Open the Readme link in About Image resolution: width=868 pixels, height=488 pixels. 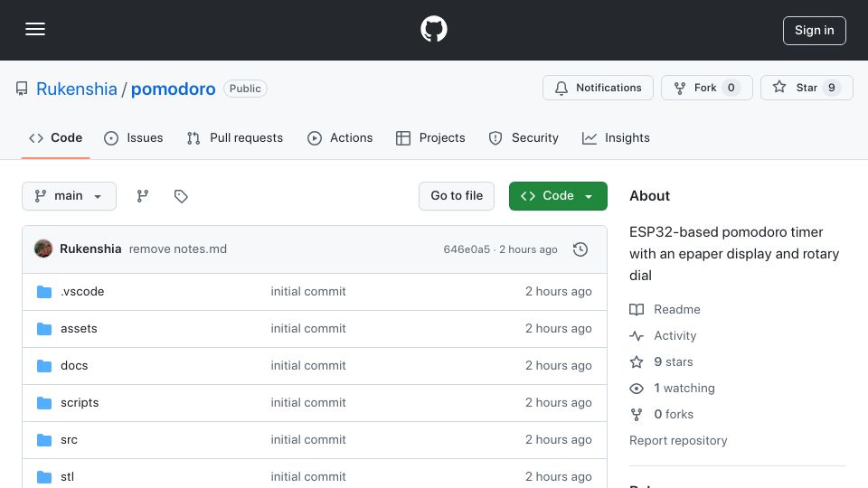[677, 309]
